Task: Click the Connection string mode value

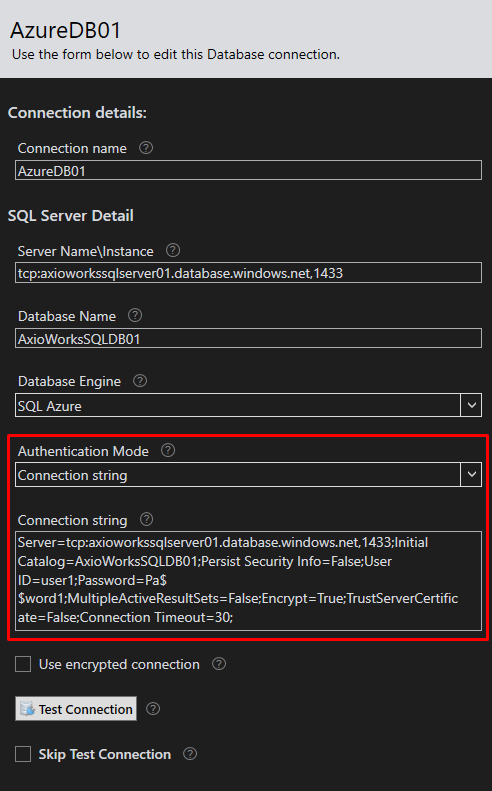Action: tap(73, 475)
